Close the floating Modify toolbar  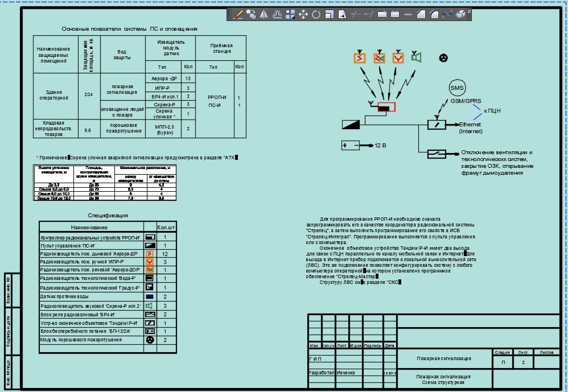tap(469, 11)
